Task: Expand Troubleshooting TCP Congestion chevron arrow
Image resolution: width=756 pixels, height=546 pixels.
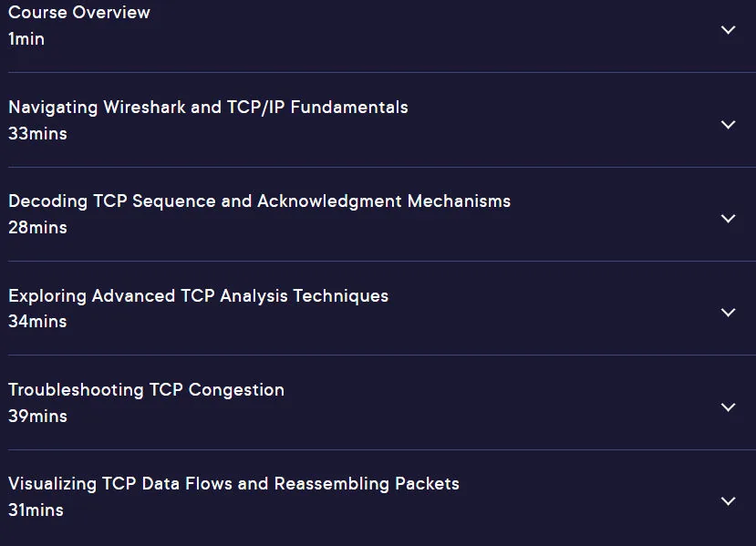Action: coord(728,407)
